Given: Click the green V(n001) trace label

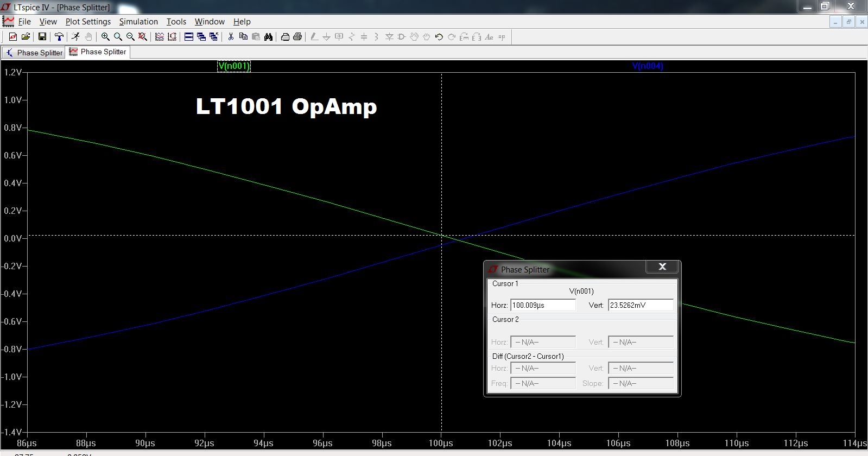Looking at the screenshot, I should tap(234, 66).
